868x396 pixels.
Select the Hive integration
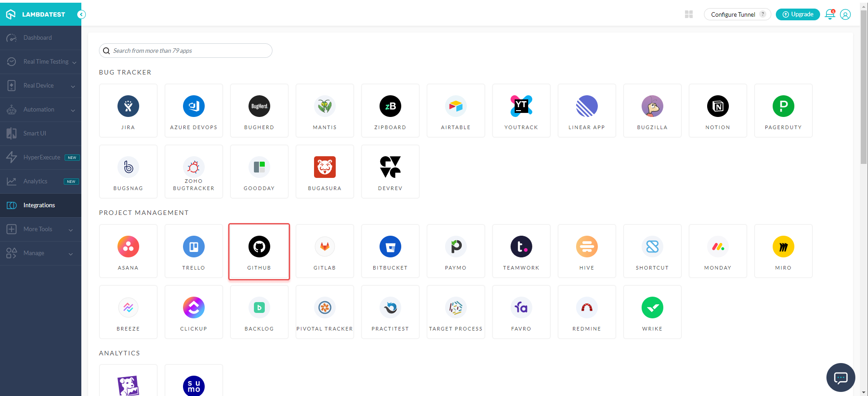tap(587, 251)
